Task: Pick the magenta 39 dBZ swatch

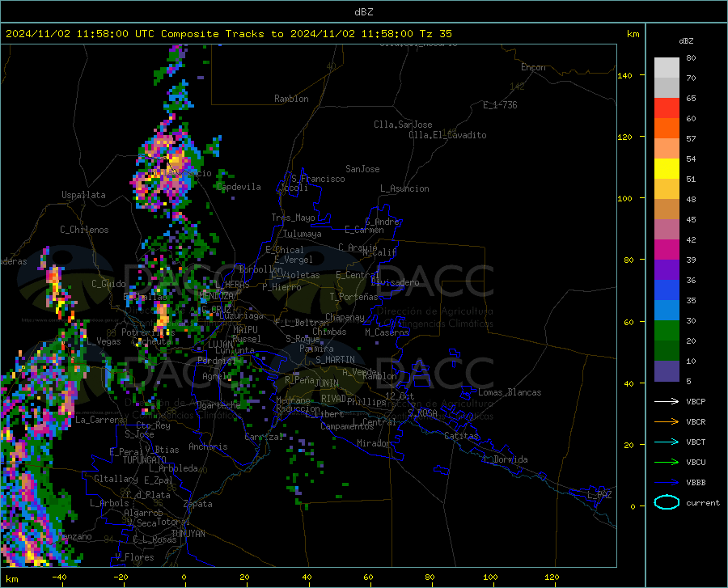Action: 667,250
